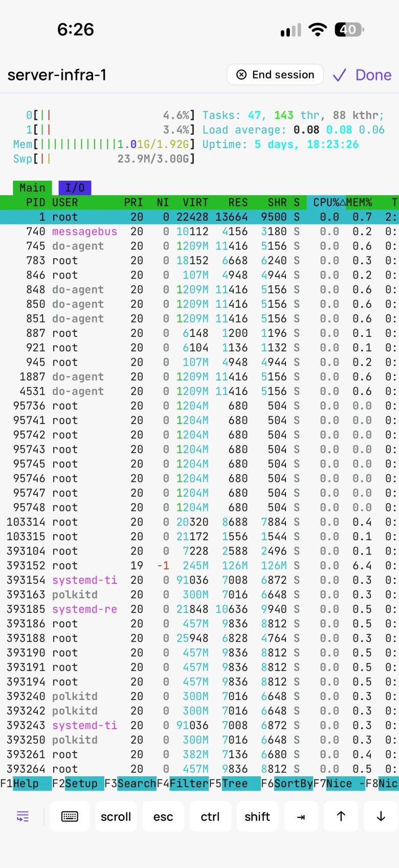This screenshot has height=868, width=399.
Task: Tap the tab key arrow icon
Action: 301,816
